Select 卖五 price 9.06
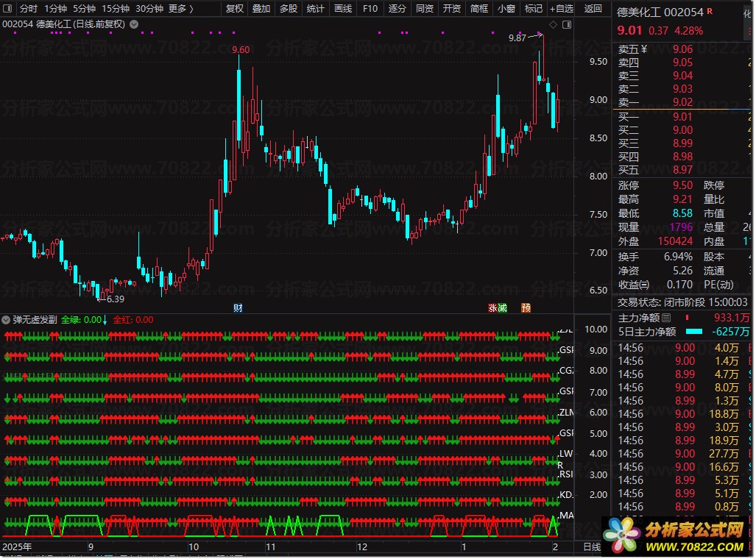The height and width of the screenshot is (559, 756). pos(682,49)
